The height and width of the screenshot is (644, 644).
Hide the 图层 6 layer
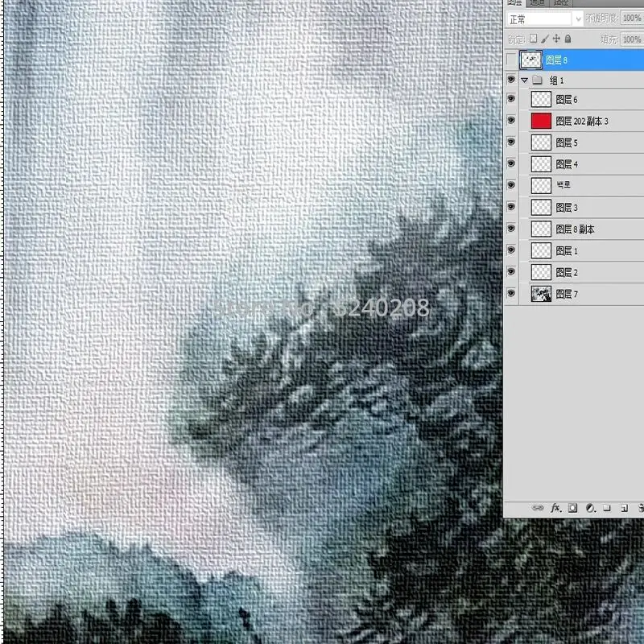[511, 99]
